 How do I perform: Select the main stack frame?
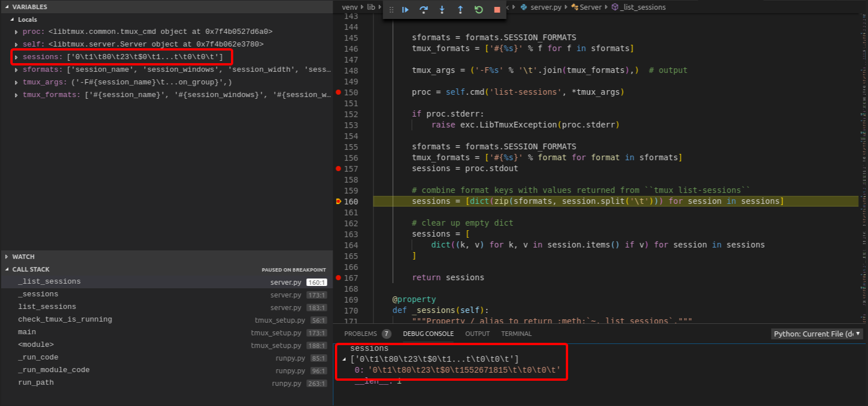[x=166, y=332]
